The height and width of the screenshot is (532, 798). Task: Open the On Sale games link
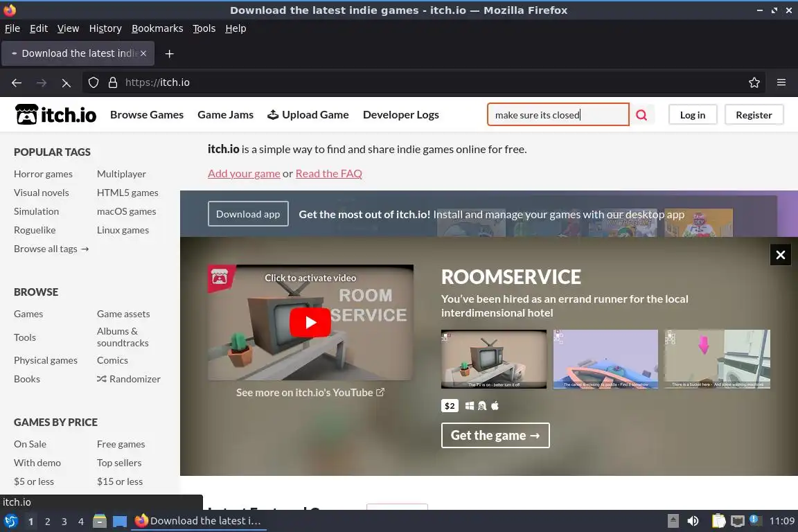pos(30,445)
